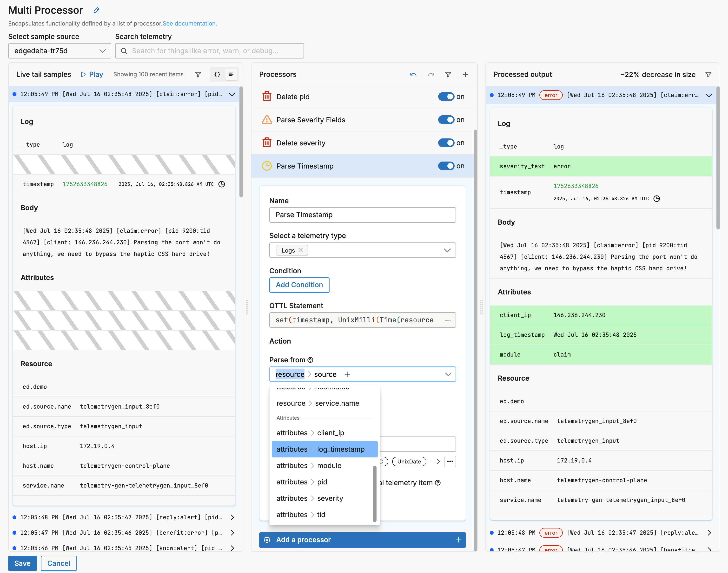The height and width of the screenshot is (573, 728).
Task: Click the Parse from help icon
Action: (311, 360)
